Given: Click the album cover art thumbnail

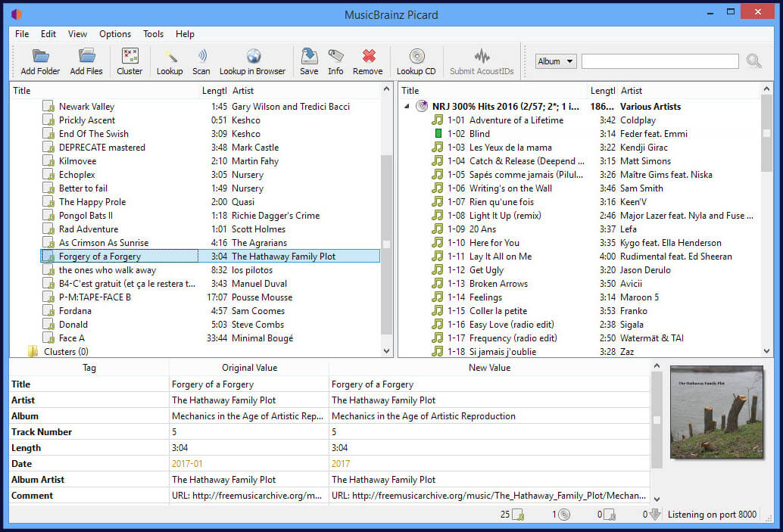Looking at the screenshot, I should (x=716, y=412).
